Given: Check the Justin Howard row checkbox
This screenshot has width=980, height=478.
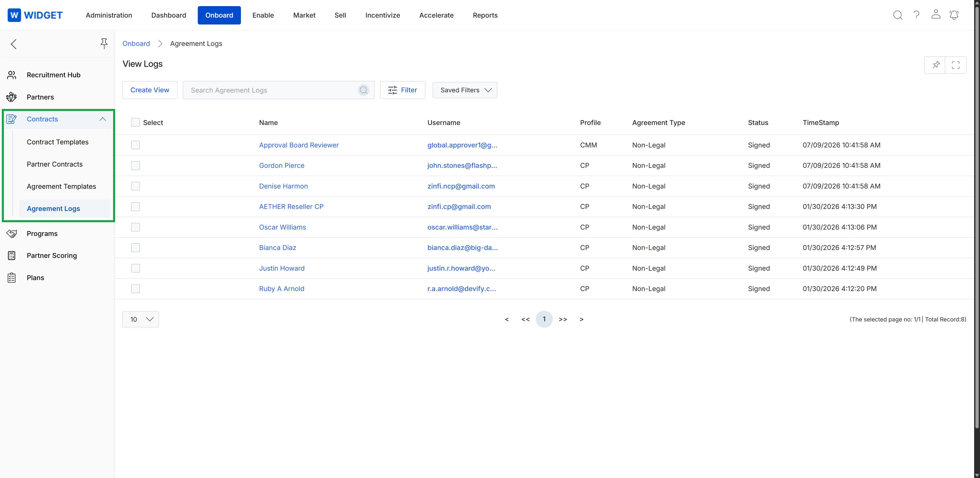Looking at the screenshot, I should [136, 268].
